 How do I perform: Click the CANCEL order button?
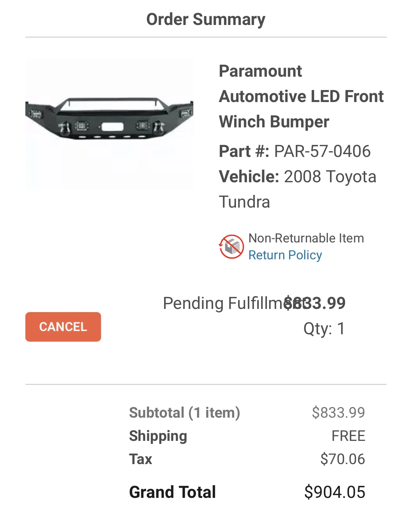coord(63,327)
